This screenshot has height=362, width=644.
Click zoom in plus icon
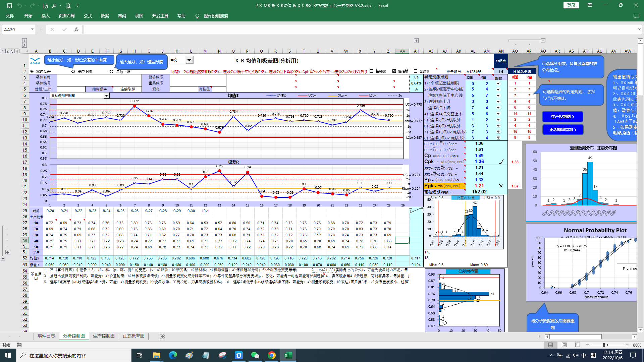coord(627,345)
